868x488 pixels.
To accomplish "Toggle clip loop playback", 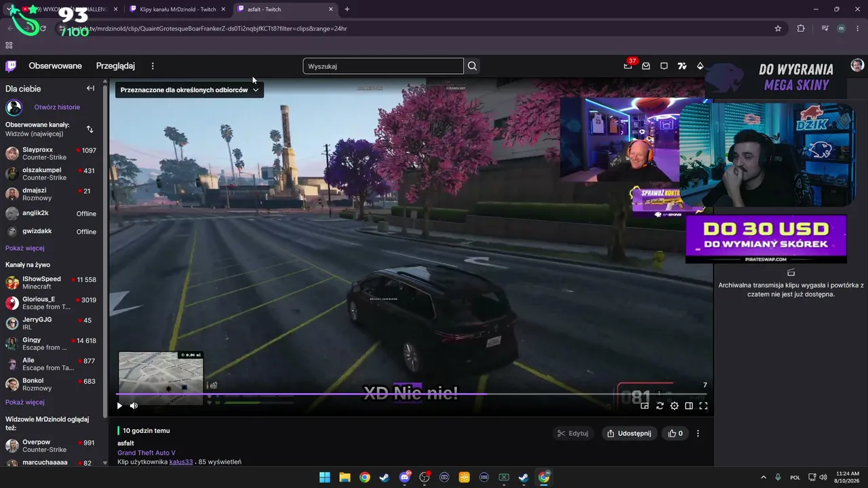I will coord(660,406).
